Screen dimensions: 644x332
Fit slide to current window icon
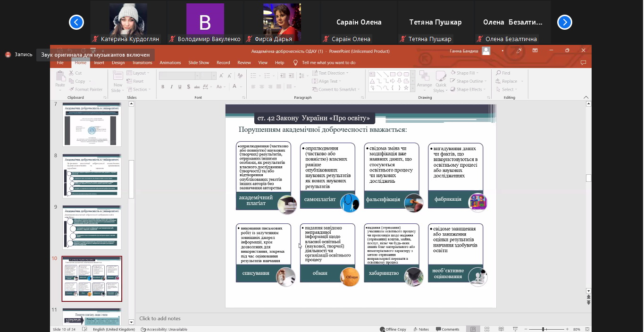click(x=586, y=329)
